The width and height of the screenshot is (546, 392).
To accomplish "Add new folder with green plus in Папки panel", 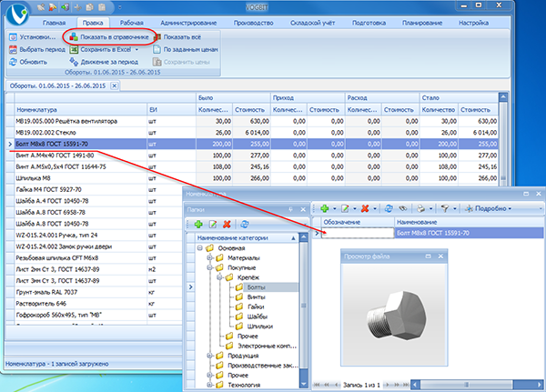I will tap(198, 224).
